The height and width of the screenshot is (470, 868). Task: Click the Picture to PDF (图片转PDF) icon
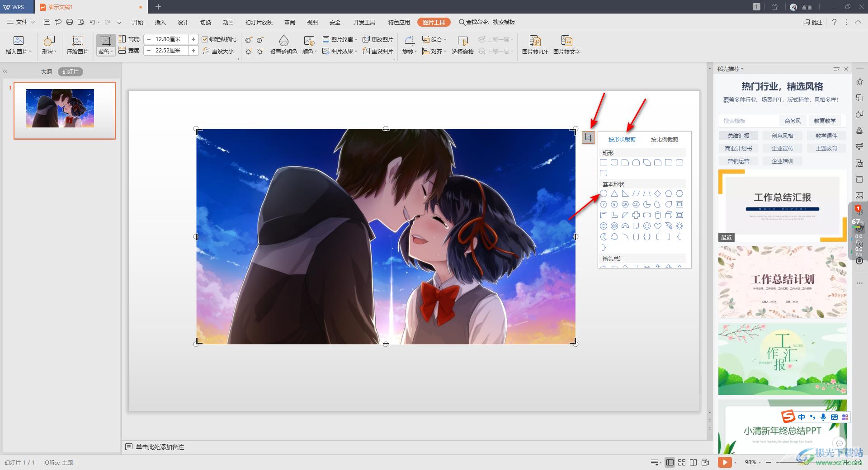click(535, 41)
